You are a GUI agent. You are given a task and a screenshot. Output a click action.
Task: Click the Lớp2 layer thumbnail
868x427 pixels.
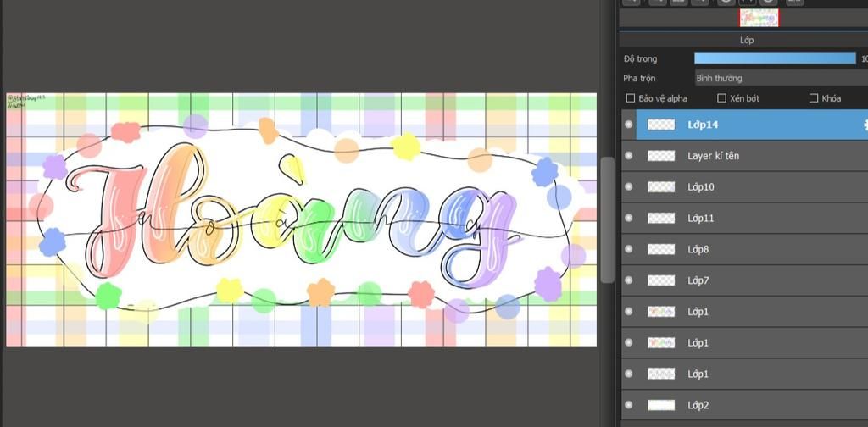661,406
